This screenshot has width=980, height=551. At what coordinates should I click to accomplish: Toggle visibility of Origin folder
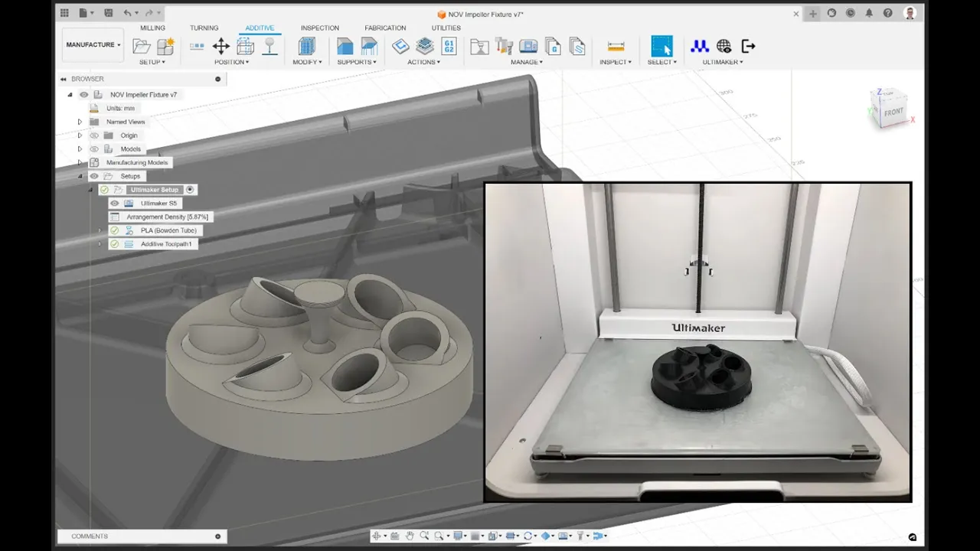94,135
